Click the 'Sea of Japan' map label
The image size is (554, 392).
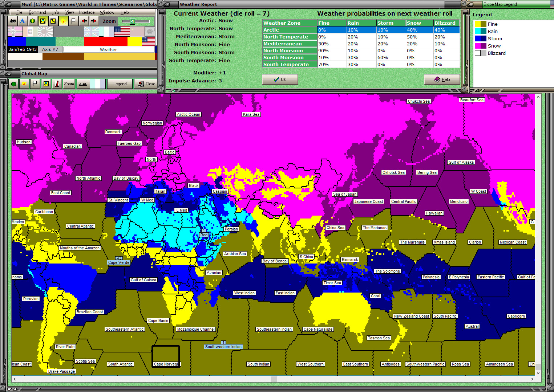click(x=345, y=194)
